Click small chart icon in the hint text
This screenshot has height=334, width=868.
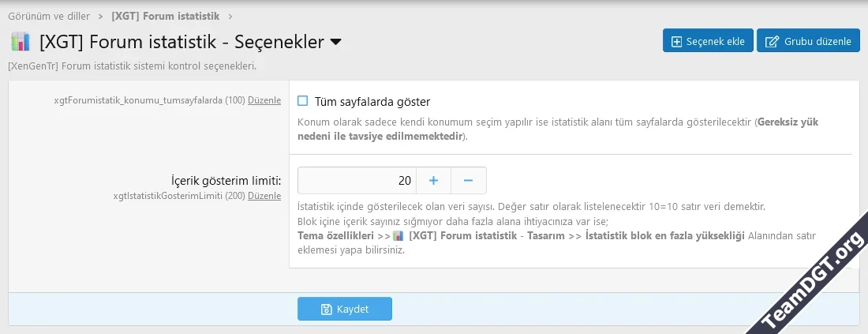coord(398,235)
